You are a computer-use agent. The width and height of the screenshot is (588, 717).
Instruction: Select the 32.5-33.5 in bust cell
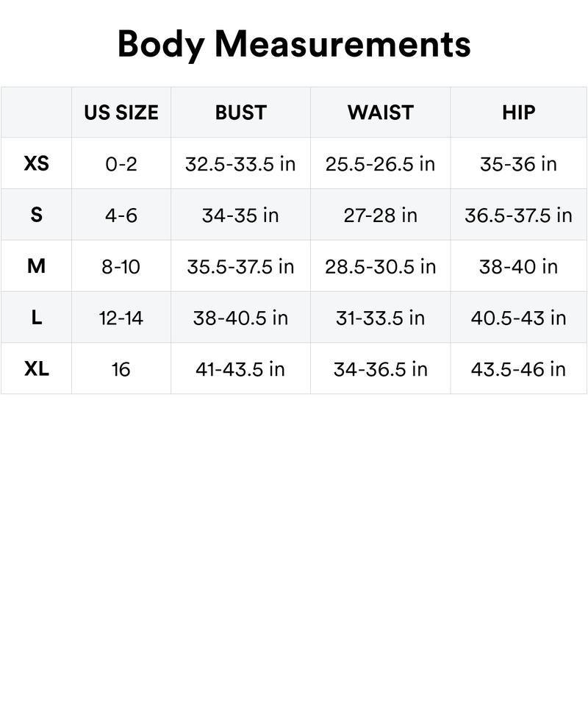240,163
